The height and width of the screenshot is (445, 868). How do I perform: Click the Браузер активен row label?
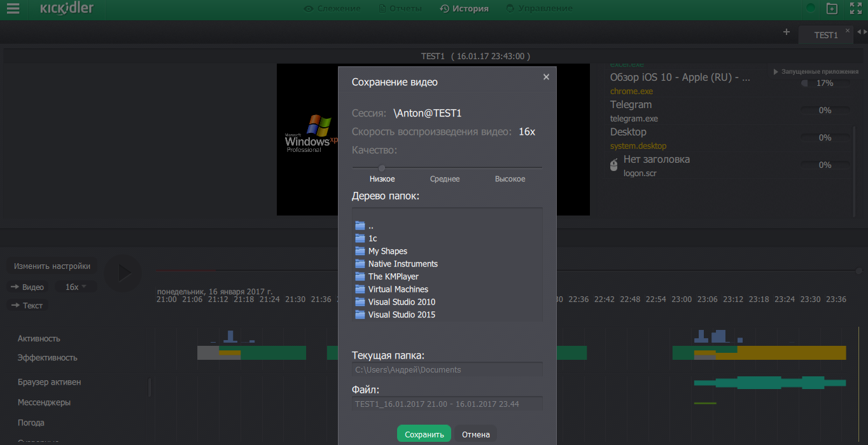pos(49,382)
